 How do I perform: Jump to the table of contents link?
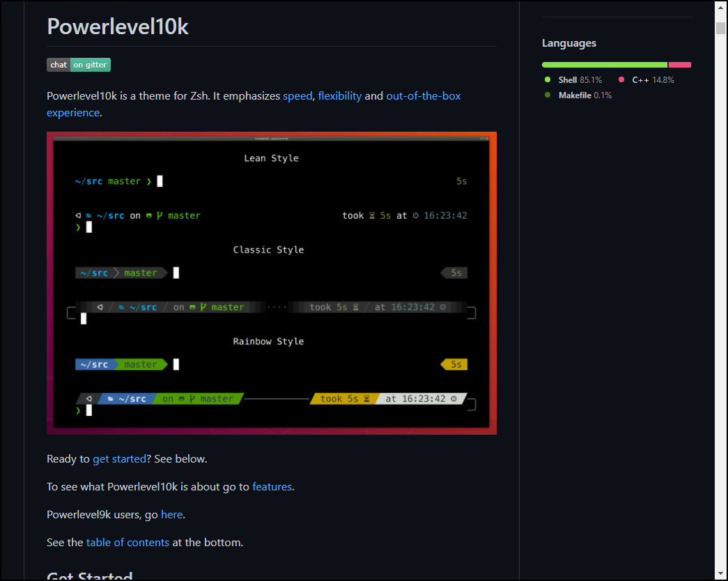pos(127,543)
